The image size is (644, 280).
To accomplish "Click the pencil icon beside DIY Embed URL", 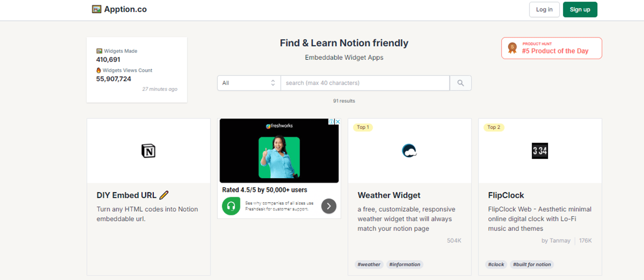I will coord(164,194).
